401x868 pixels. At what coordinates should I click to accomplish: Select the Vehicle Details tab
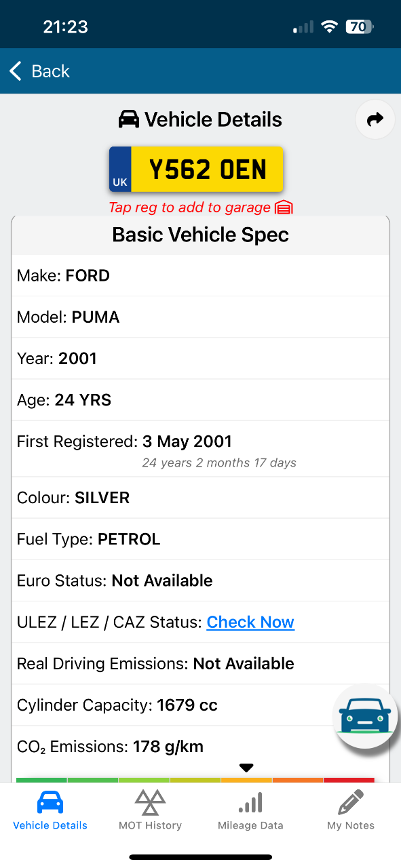[x=50, y=810]
